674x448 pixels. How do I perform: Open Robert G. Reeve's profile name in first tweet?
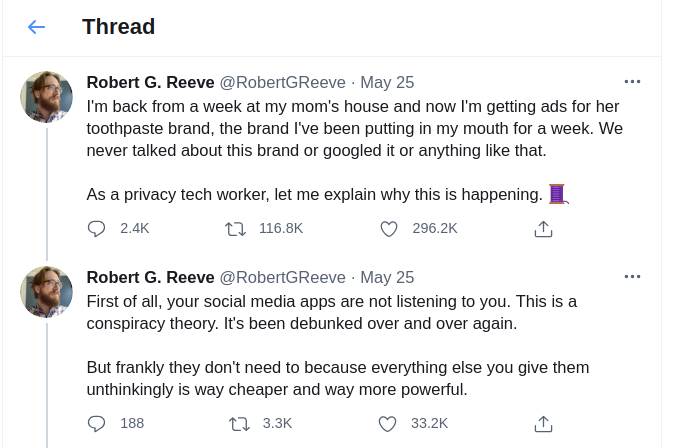[150, 82]
